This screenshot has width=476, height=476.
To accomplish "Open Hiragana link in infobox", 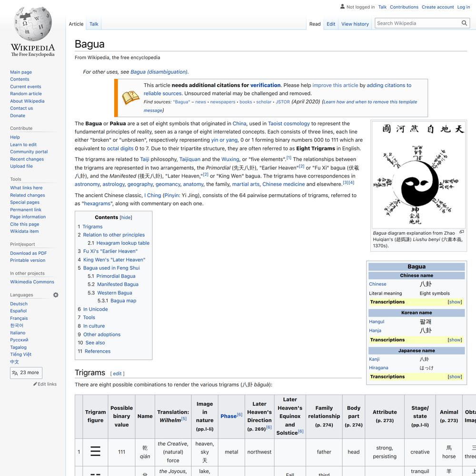I will 378,368.
